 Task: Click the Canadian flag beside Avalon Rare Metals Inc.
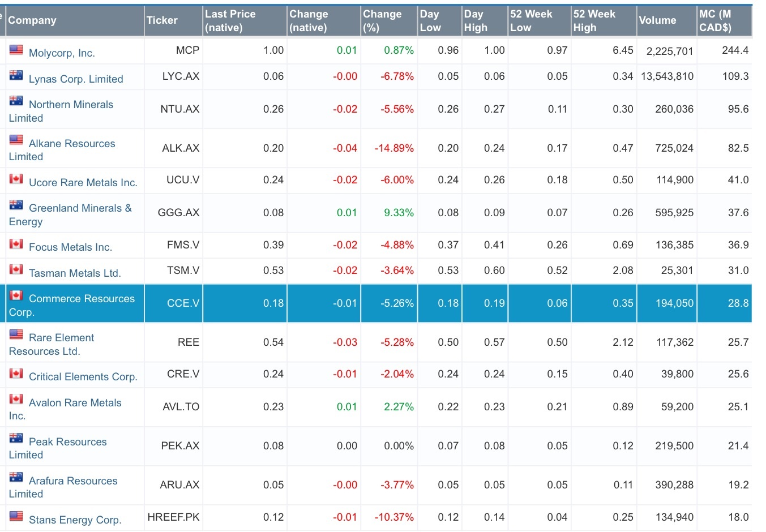[x=16, y=399]
